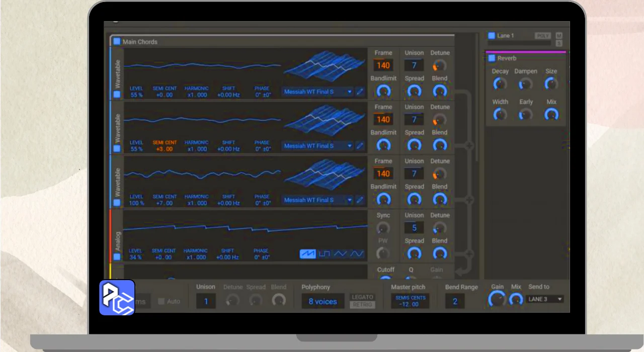Click the Main Chords group title
This screenshot has height=352, width=644.
point(140,42)
